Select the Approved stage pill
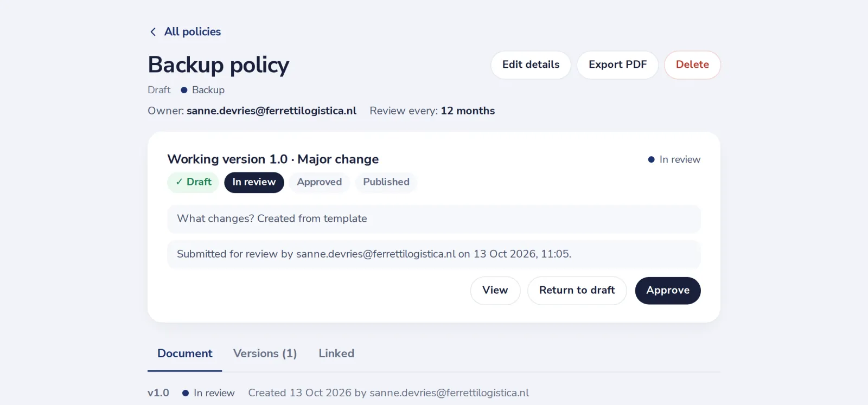 (319, 182)
